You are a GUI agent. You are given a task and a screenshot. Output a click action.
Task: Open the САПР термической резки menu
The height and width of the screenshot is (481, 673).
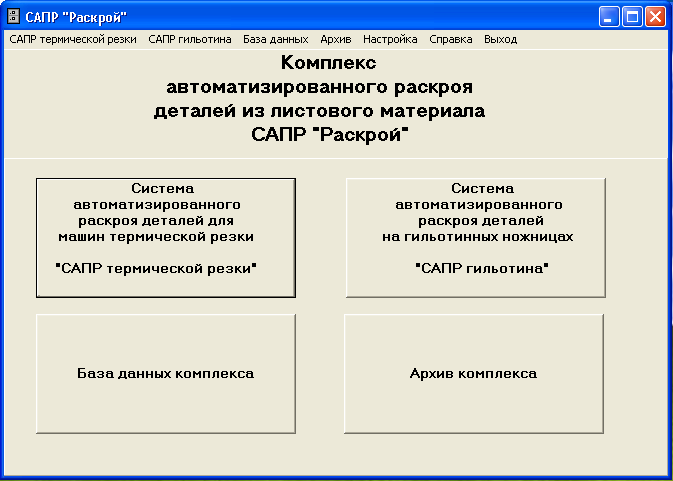[x=73, y=39]
